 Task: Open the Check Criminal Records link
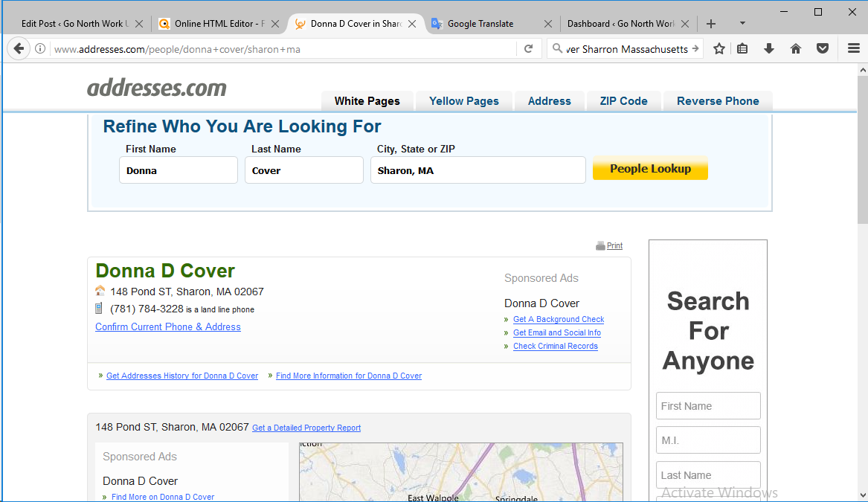coord(555,347)
